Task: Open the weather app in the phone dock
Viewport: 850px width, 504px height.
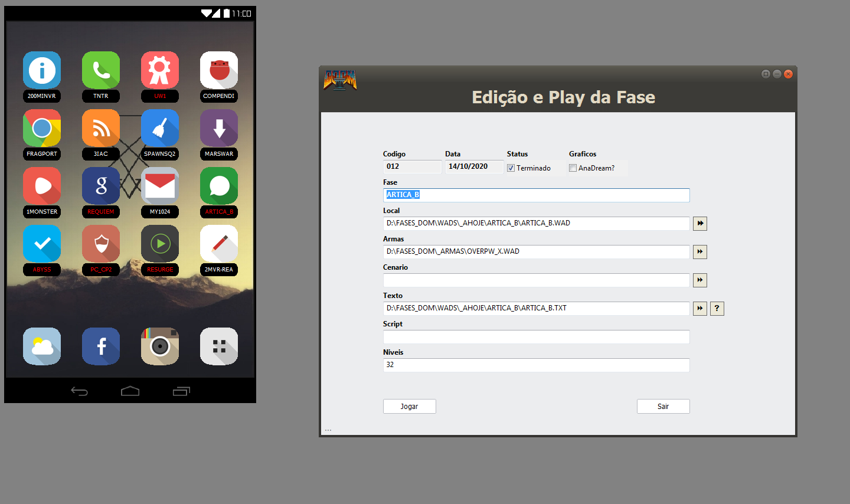Action: point(42,346)
